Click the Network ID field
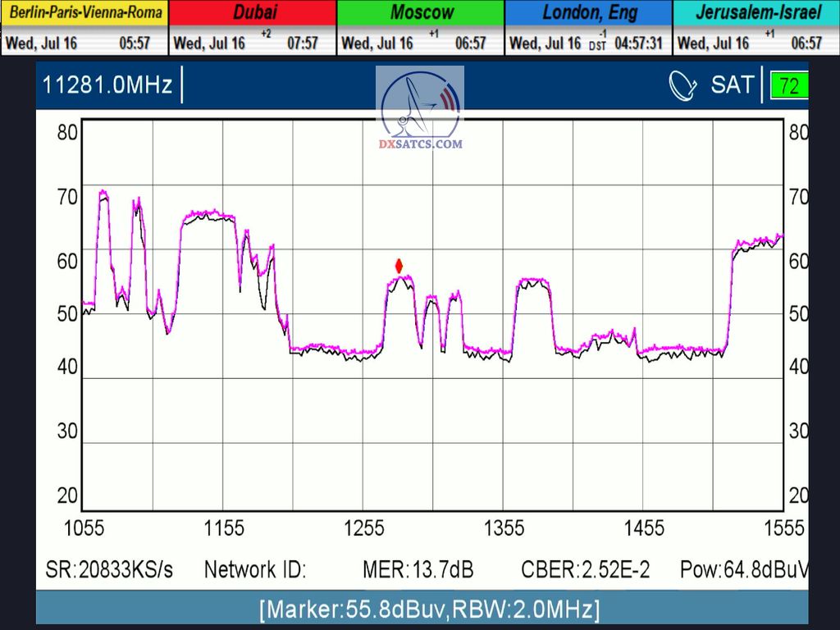Image resolution: width=840 pixels, height=630 pixels. click(255, 570)
